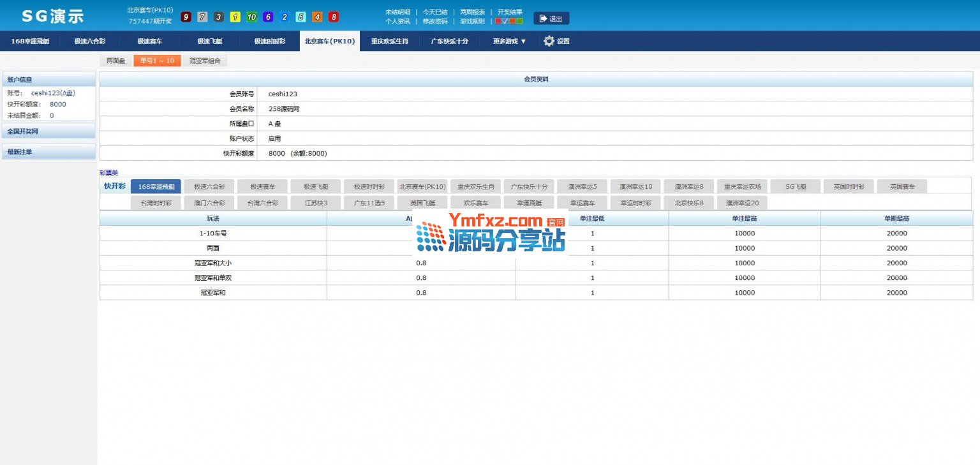This screenshot has height=465, width=980.
Task: Select the red theme color swatch
Action: [498, 21]
